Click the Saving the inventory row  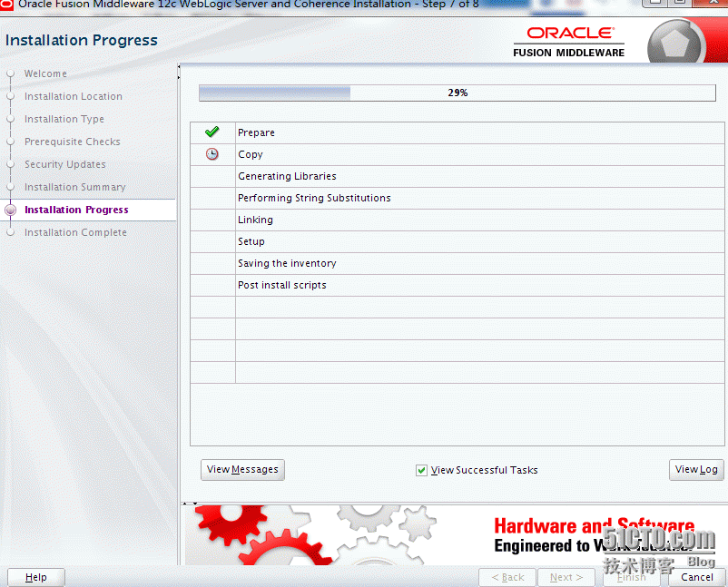tap(457, 264)
